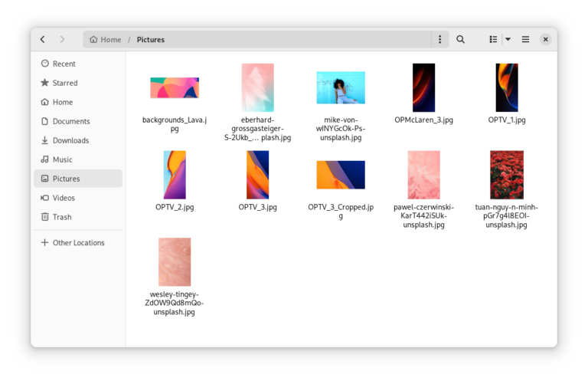Click the mike-von-wINYGcOk-Ps-unsplash.jpg label
The height and width of the screenshot is (381, 588).
point(341,129)
